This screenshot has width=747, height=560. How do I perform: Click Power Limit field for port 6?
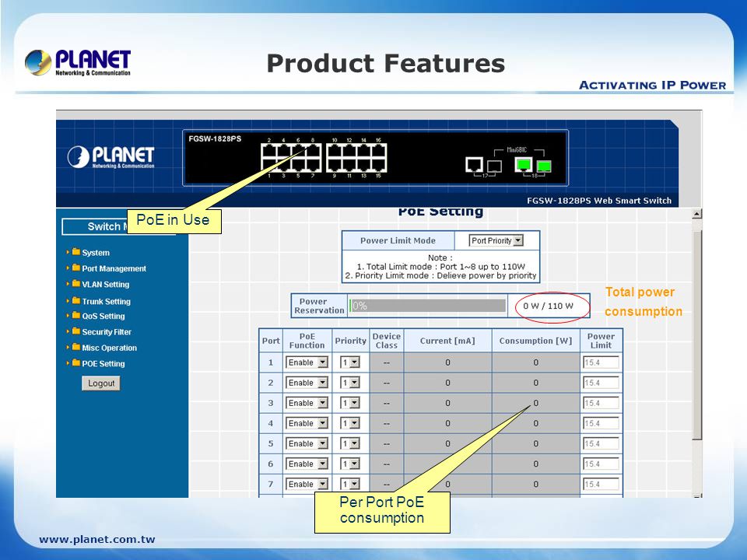(x=601, y=464)
